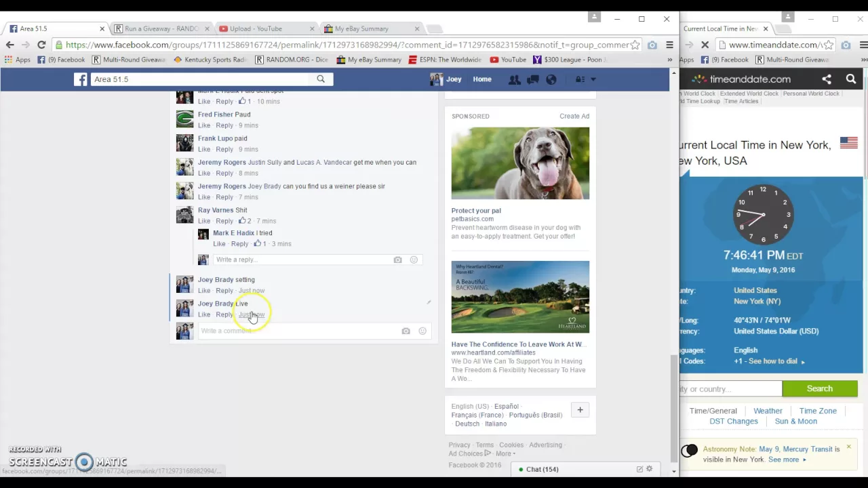Click the camera extension icon in Facebook window toolbar
This screenshot has height=488, width=868.
pyautogui.click(x=652, y=45)
